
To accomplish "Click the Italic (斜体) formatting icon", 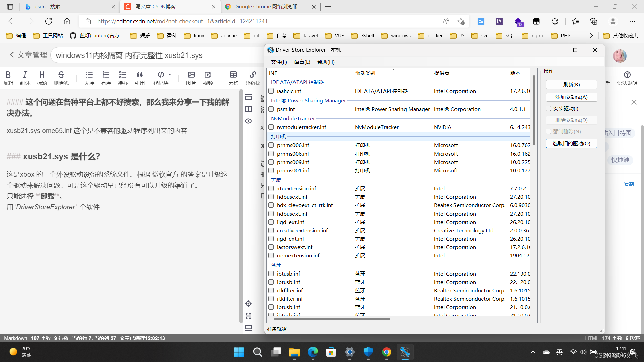I will 25,75.
